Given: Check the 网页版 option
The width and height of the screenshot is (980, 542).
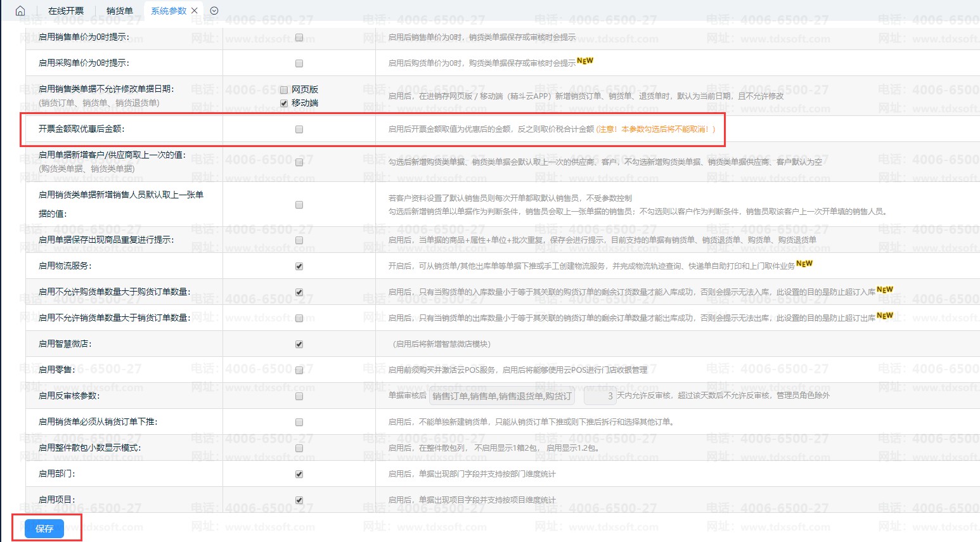Looking at the screenshot, I should pyautogui.click(x=284, y=90).
